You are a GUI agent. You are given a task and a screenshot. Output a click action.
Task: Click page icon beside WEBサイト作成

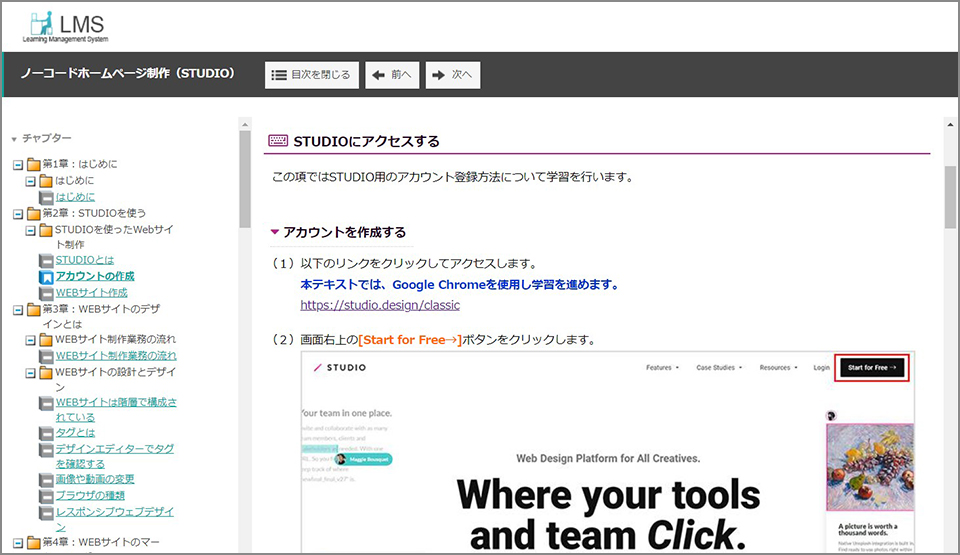coord(47,293)
